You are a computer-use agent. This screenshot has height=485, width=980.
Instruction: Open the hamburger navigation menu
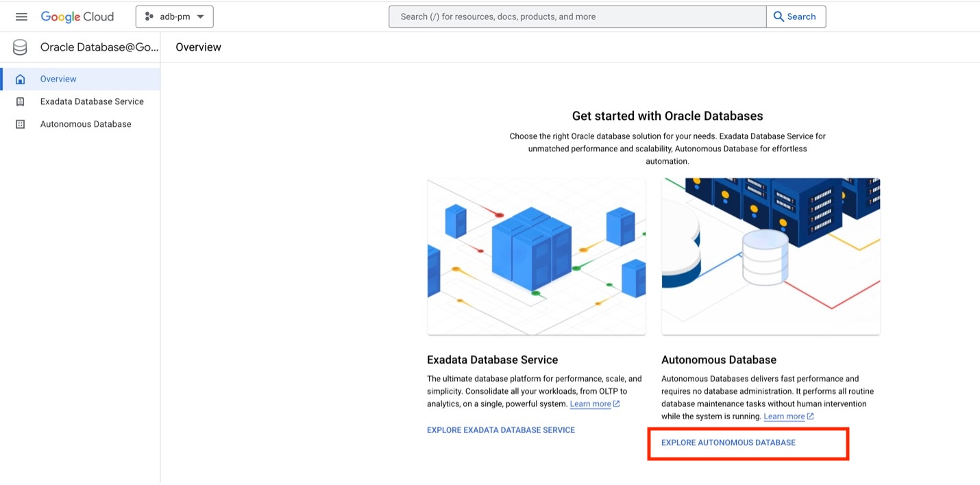[x=21, y=16]
